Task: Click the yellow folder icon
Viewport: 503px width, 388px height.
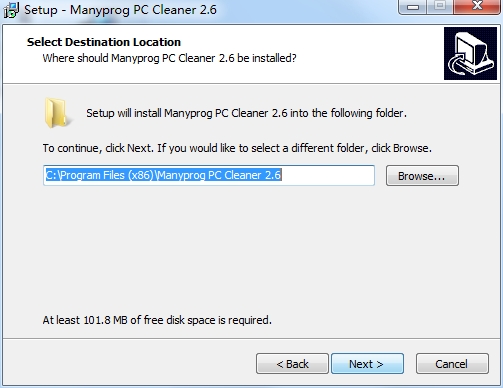Action: point(56,113)
